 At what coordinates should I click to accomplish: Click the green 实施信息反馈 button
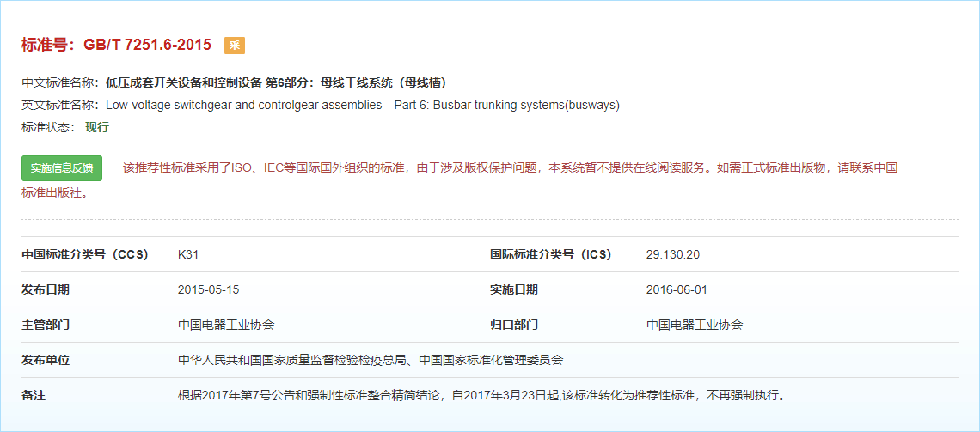[x=62, y=168]
